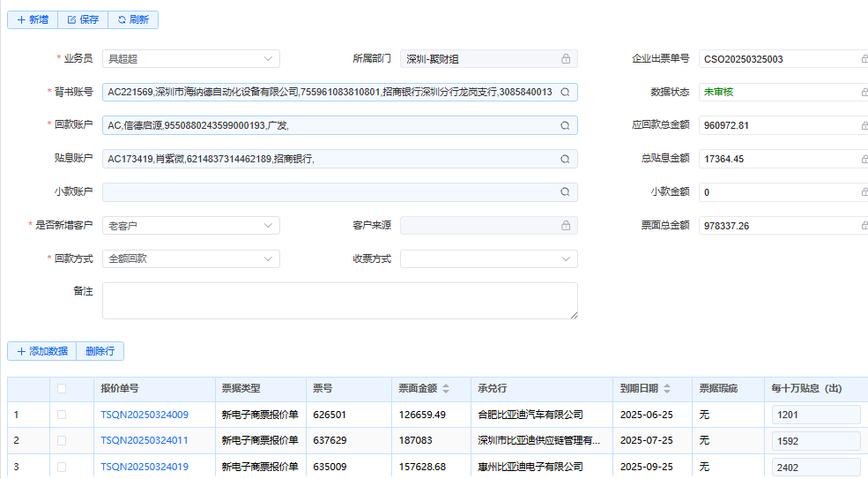Click lock icon in 客户来源 field
868x479 pixels.
point(566,226)
